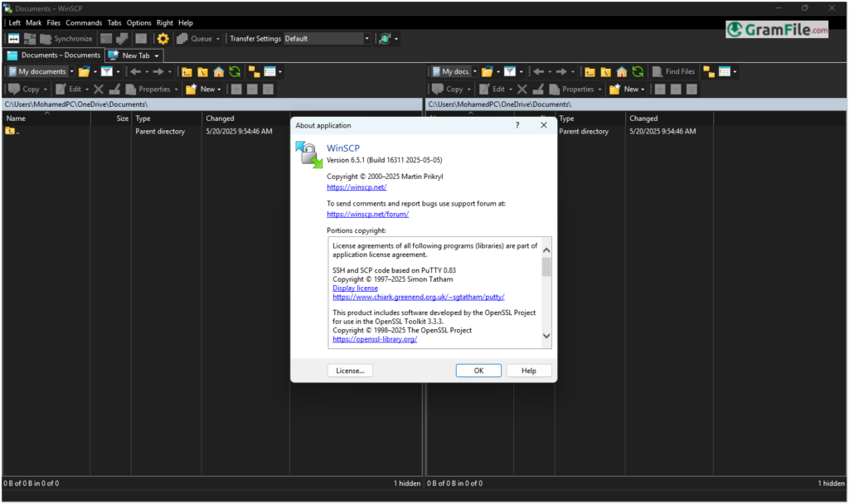
Task: Click the question mark in About dialog title bar
Action: click(517, 125)
